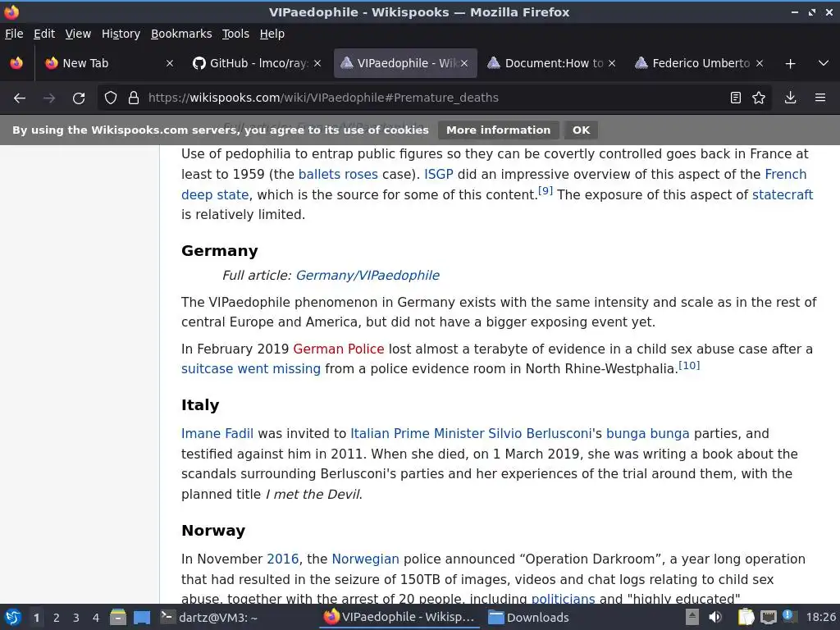This screenshot has width=840, height=630.
Task: Open the Help menu
Action: [x=272, y=34]
